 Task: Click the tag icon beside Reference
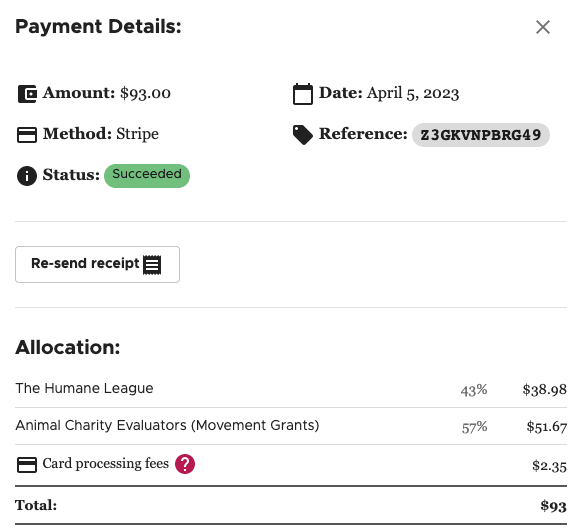tap(303, 135)
